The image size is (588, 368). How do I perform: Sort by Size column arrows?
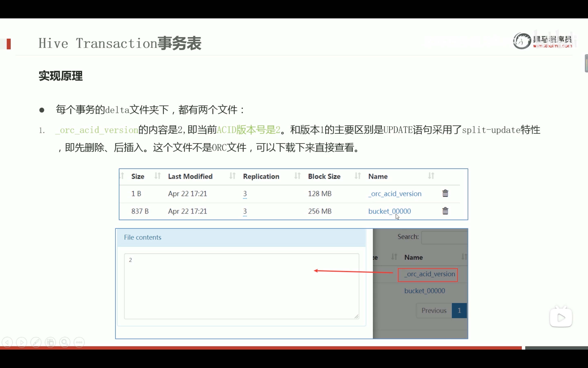coord(157,176)
